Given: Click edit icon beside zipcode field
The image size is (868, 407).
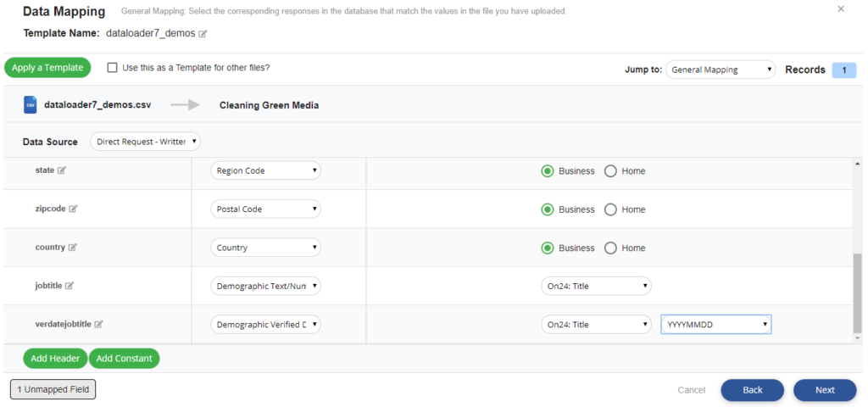Looking at the screenshot, I should coord(73,209).
